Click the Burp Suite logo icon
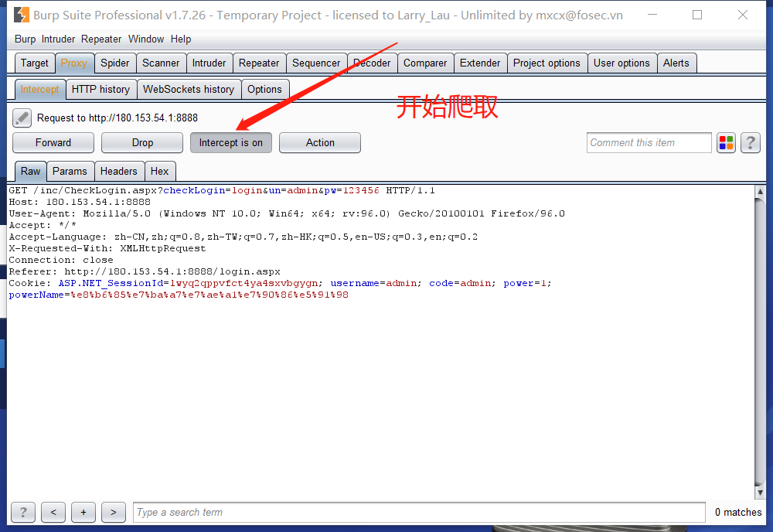 click(x=21, y=15)
